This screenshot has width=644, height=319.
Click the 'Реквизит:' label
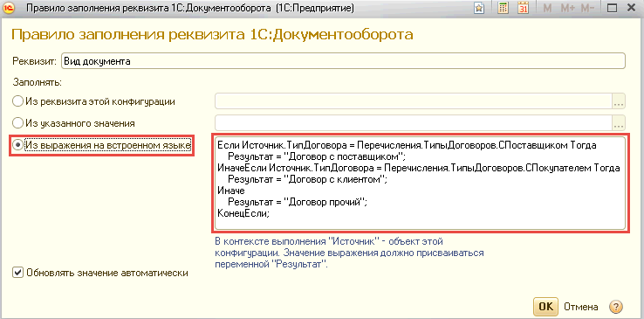tap(36, 61)
